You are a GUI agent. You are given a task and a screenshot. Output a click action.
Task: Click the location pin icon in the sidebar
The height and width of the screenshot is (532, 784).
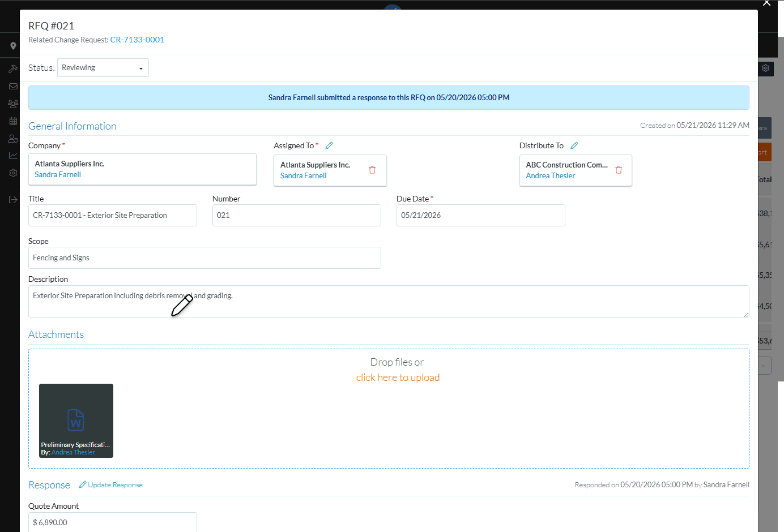click(13, 46)
